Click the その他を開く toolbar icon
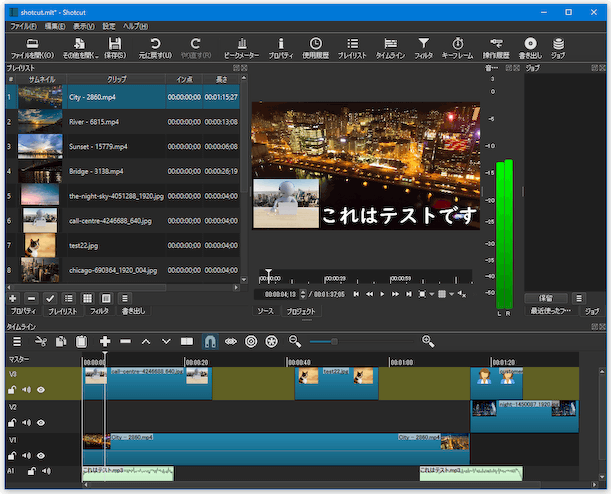611x494 pixels. click(80, 48)
